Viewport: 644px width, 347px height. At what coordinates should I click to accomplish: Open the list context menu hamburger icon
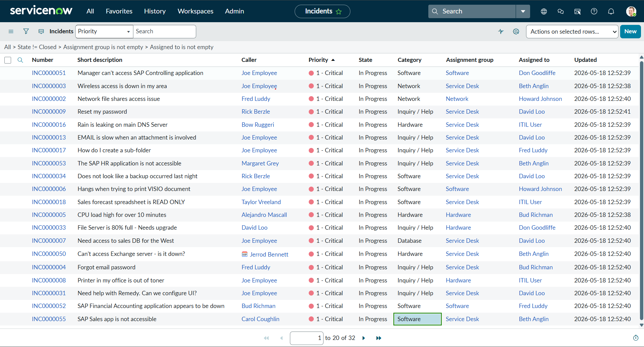tap(11, 32)
